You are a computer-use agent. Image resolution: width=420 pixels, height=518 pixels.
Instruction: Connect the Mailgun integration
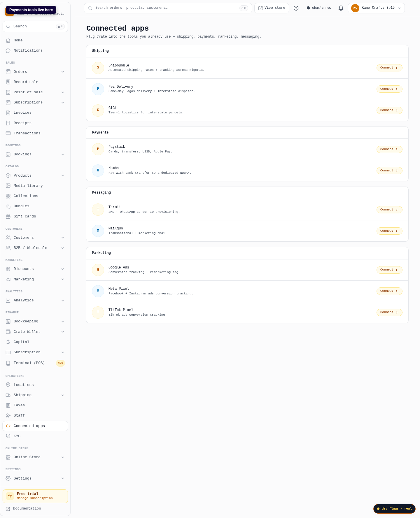pos(389,231)
